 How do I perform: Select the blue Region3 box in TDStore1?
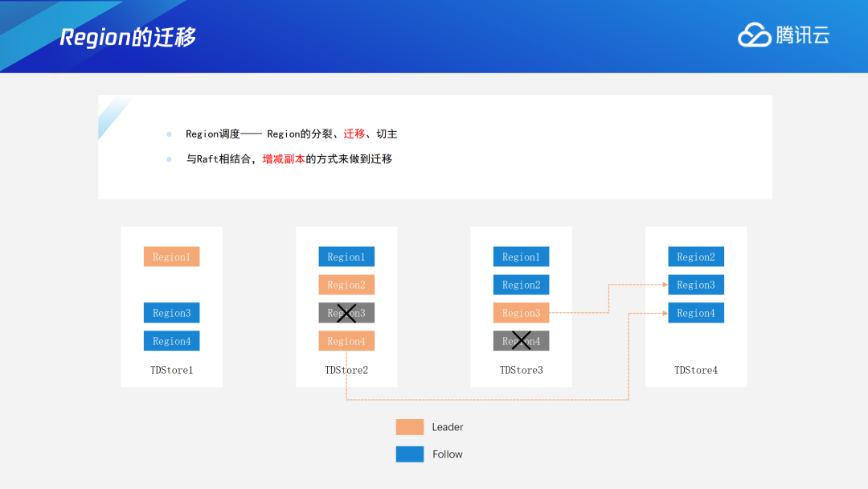pos(172,313)
